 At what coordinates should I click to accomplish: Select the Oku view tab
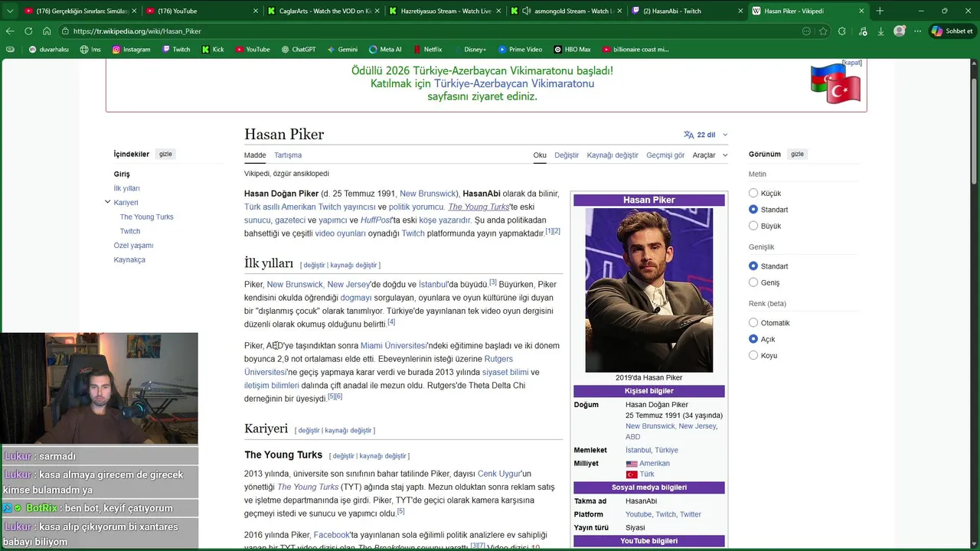[540, 155]
